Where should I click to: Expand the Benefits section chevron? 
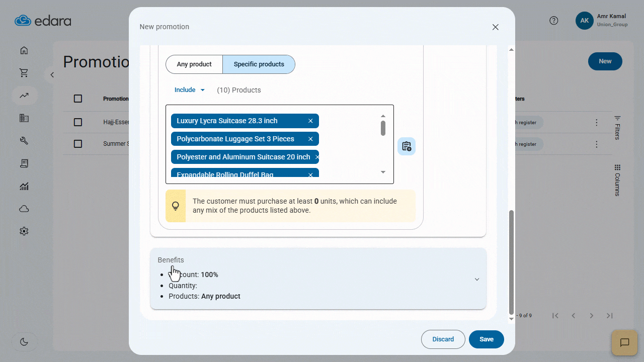click(477, 279)
